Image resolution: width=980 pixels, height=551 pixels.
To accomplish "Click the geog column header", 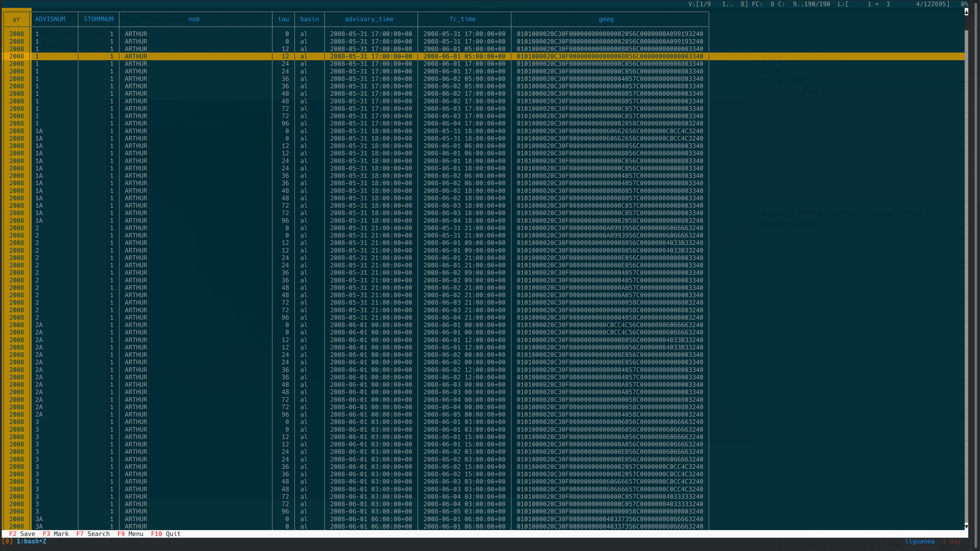I will (606, 19).
